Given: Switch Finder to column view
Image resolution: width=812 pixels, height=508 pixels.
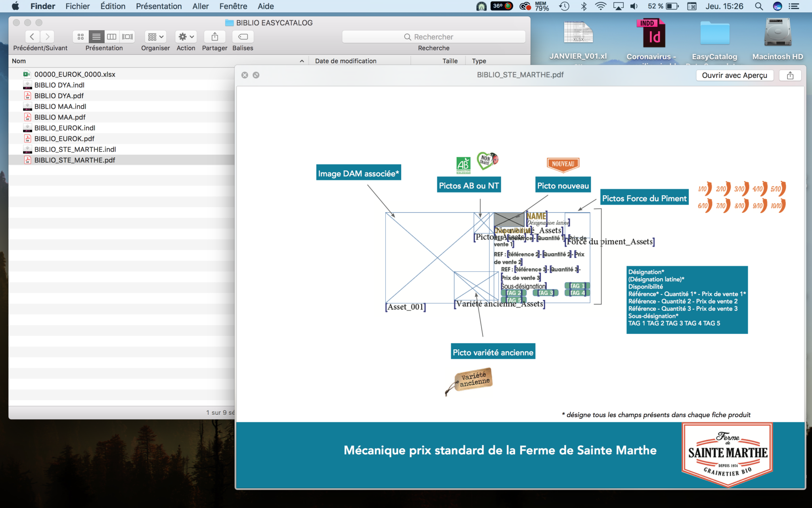Looking at the screenshot, I should tap(112, 37).
